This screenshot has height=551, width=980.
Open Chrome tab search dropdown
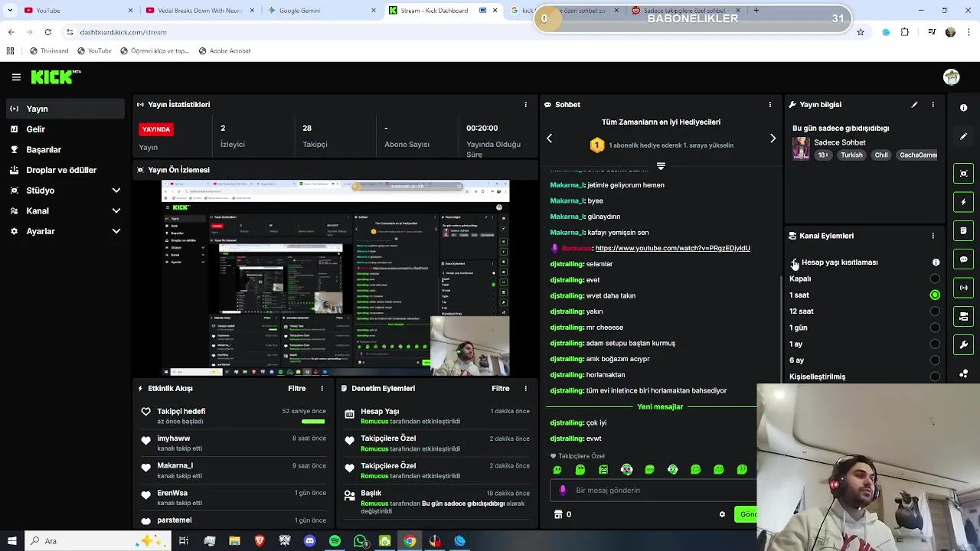(10, 11)
